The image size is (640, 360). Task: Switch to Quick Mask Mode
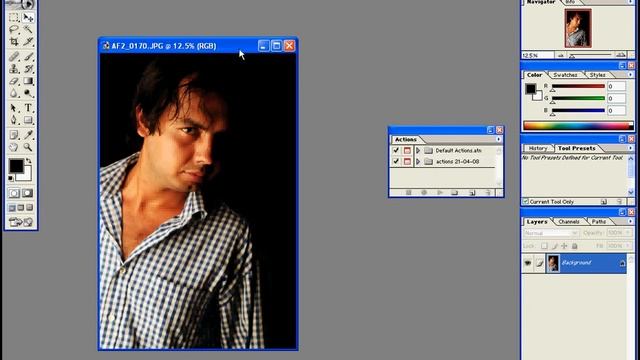28,193
